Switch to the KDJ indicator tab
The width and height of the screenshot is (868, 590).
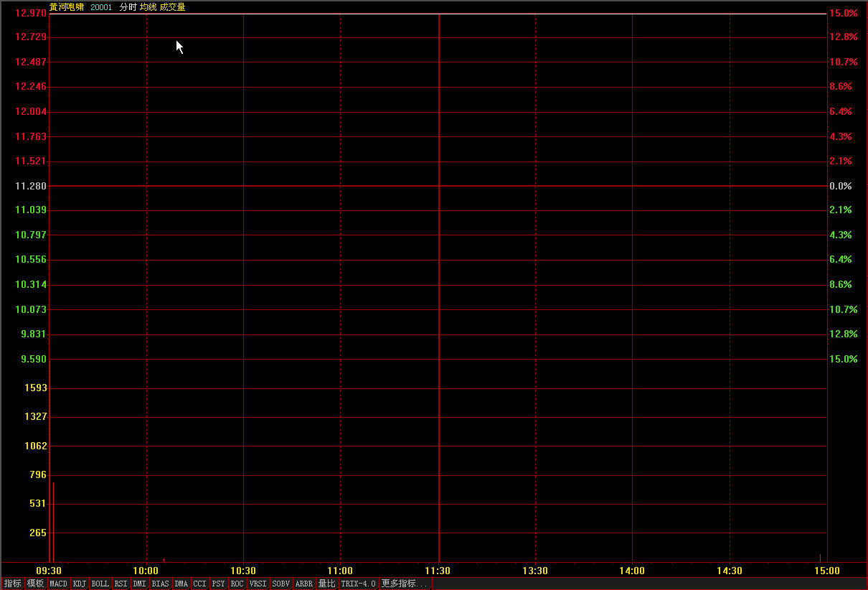click(x=79, y=584)
